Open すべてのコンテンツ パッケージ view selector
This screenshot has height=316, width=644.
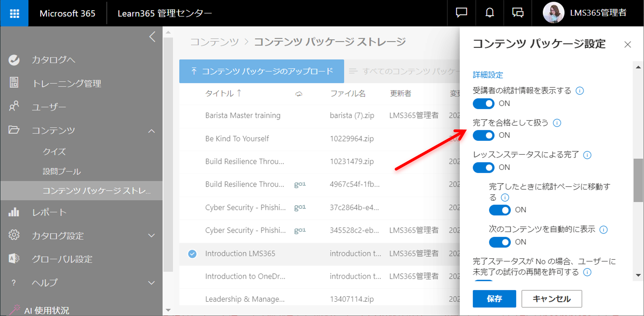point(404,71)
